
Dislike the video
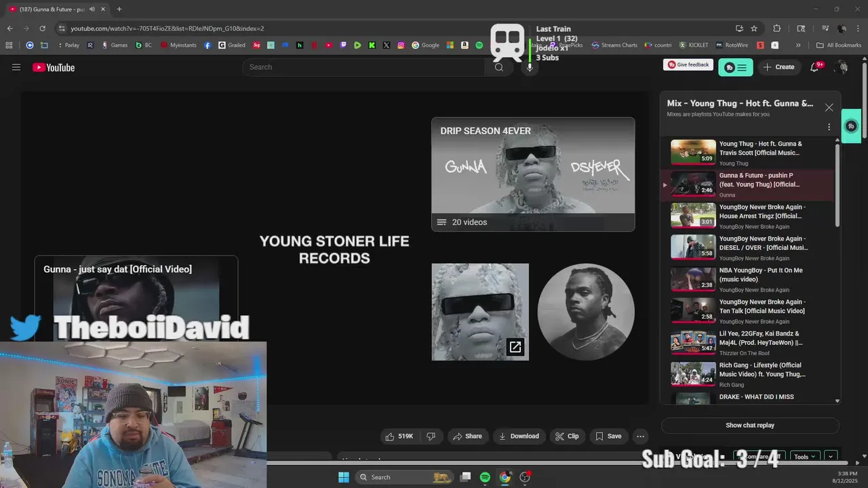coord(431,436)
